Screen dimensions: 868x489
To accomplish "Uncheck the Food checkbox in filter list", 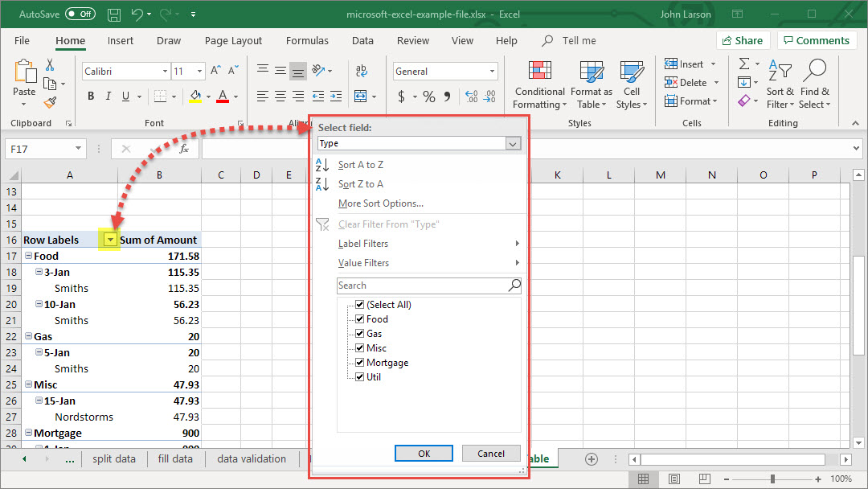I will pyautogui.click(x=360, y=319).
